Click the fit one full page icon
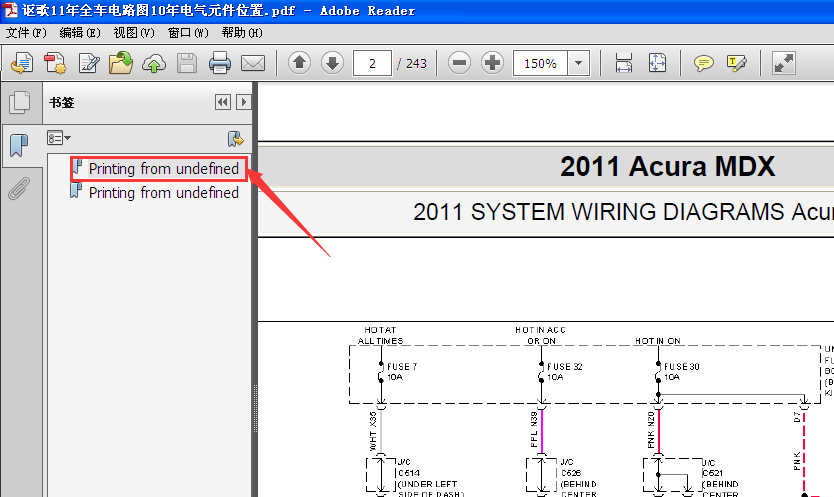The width and height of the screenshot is (834, 497). pyautogui.click(x=657, y=63)
